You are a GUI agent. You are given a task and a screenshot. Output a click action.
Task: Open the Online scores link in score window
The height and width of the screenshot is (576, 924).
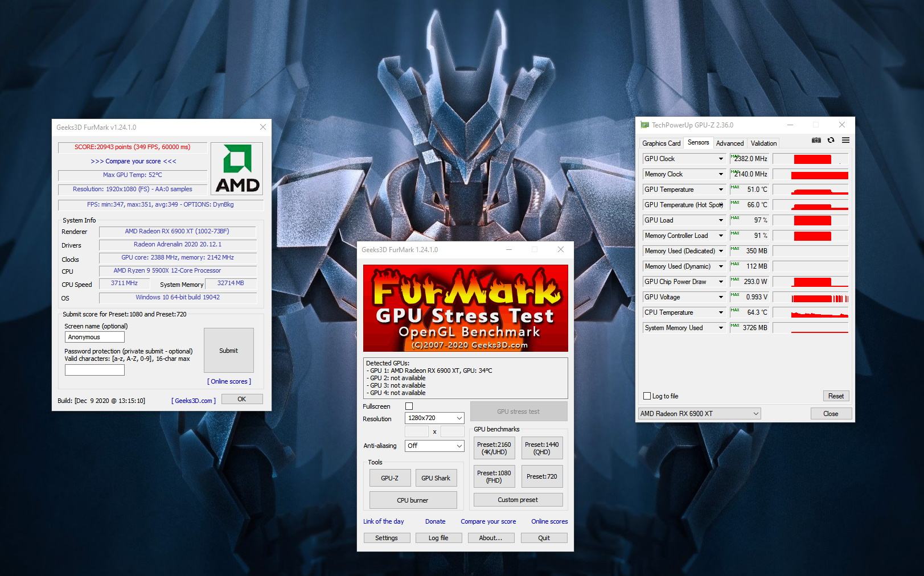[x=229, y=381]
